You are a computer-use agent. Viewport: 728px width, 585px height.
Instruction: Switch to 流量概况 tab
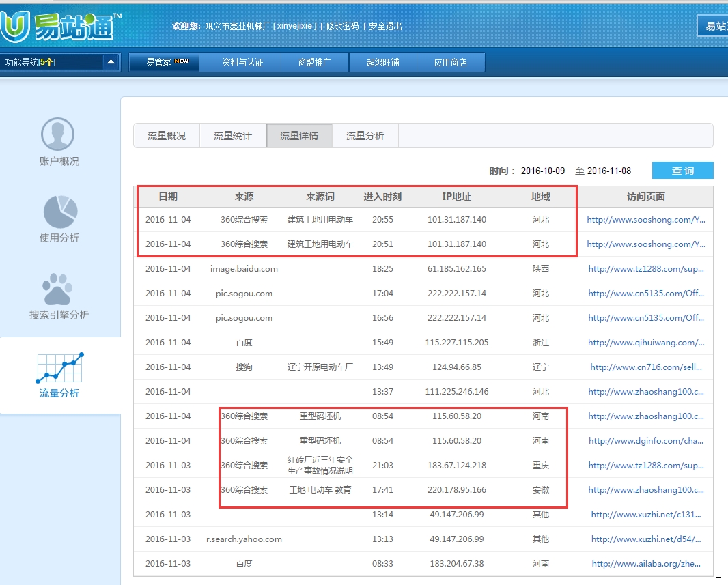coord(167,136)
